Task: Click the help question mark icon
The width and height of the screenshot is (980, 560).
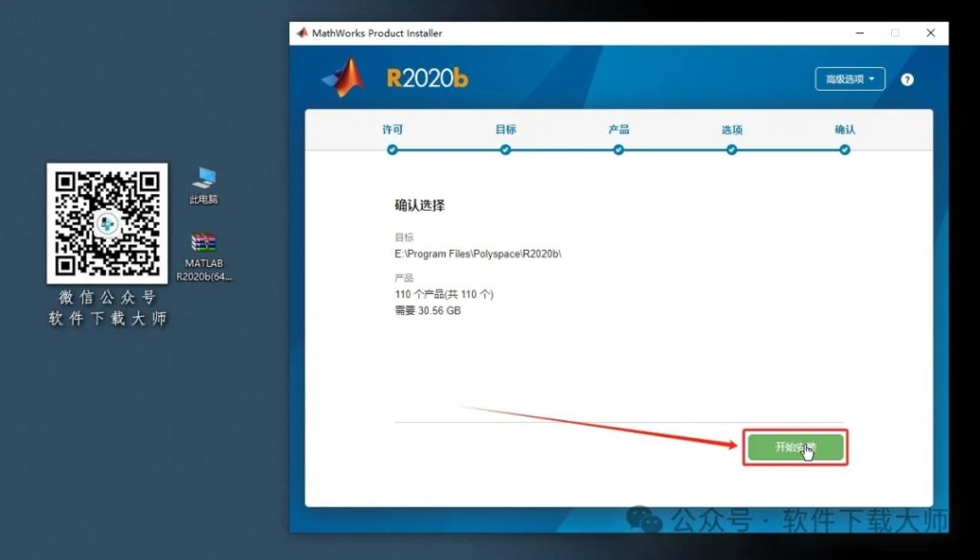Action: click(x=905, y=78)
